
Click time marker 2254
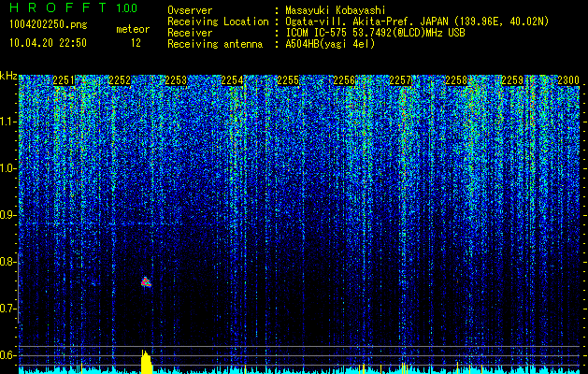pos(232,80)
